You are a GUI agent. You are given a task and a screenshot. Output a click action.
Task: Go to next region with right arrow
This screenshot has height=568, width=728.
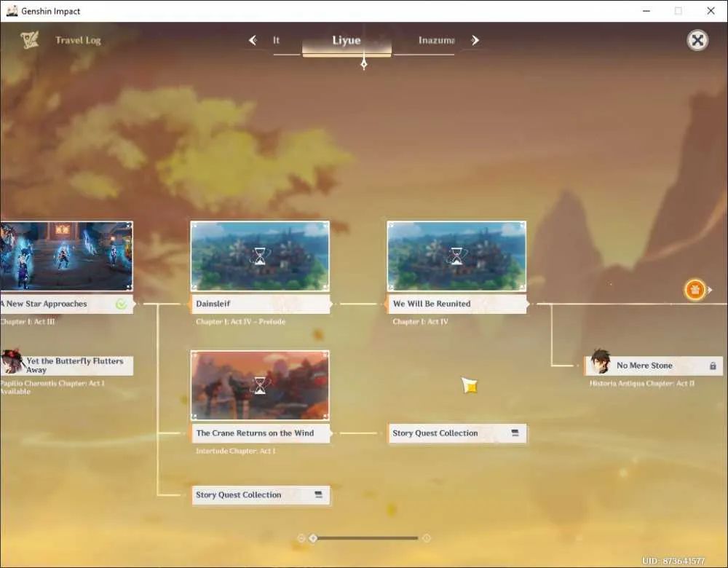475,40
